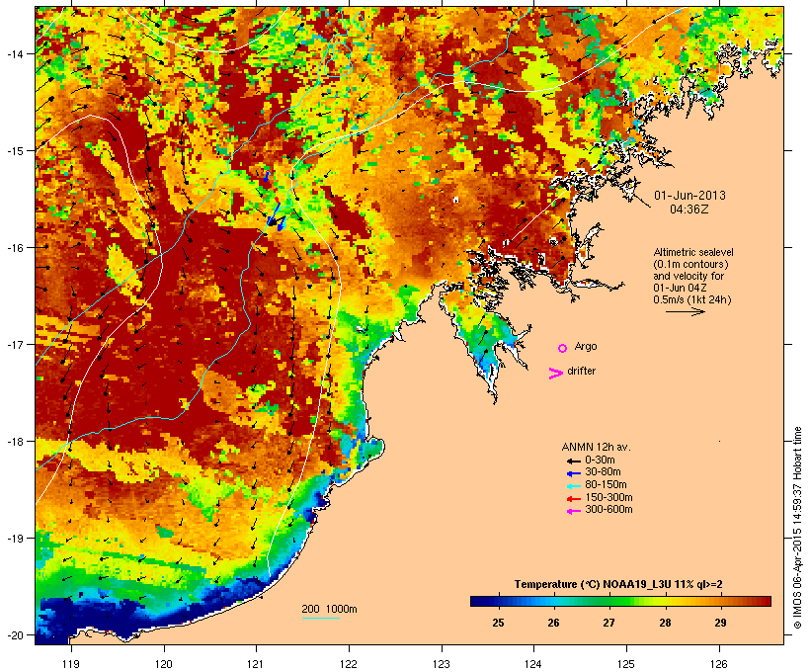Click the cyan 200m isobath legend line
This screenshot has width=810, height=672.
pos(320,618)
